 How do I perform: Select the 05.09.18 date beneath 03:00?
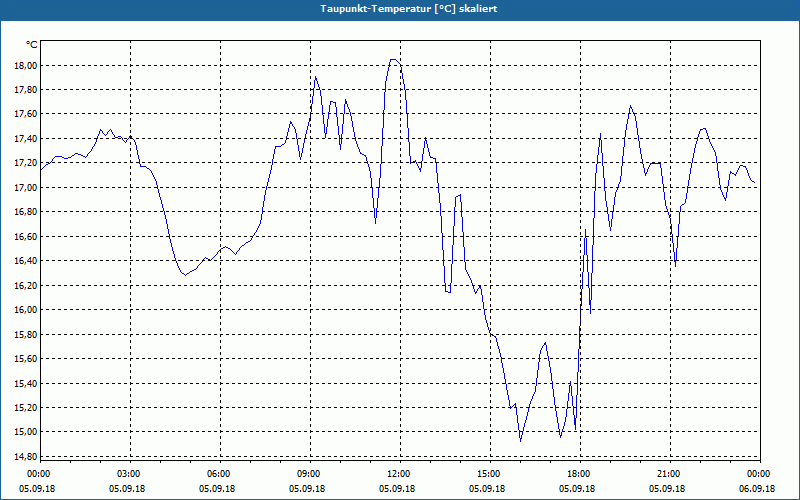click(127, 489)
